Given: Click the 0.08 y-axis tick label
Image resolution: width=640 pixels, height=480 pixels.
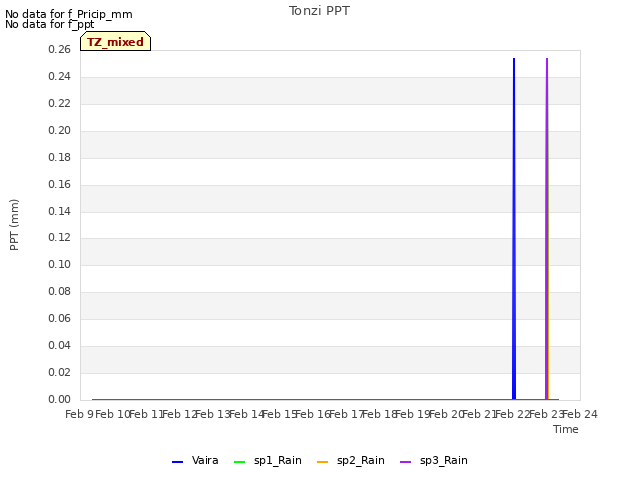Looking at the screenshot, I should tap(59, 291).
